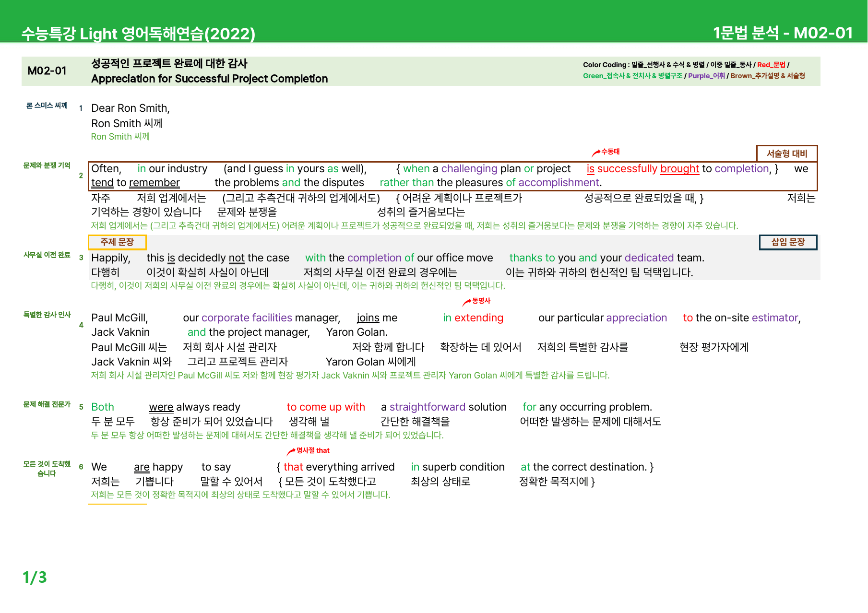The width and height of the screenshot is (868, 613).
Task: Click the purple 'Purple_어휘' legend entry
Action: 706,76
